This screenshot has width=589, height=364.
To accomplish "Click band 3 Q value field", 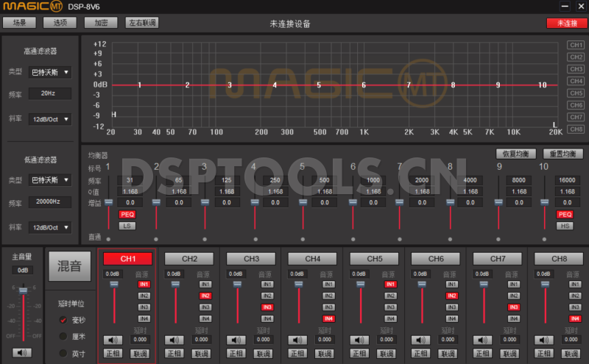I will tap(227, 191).
